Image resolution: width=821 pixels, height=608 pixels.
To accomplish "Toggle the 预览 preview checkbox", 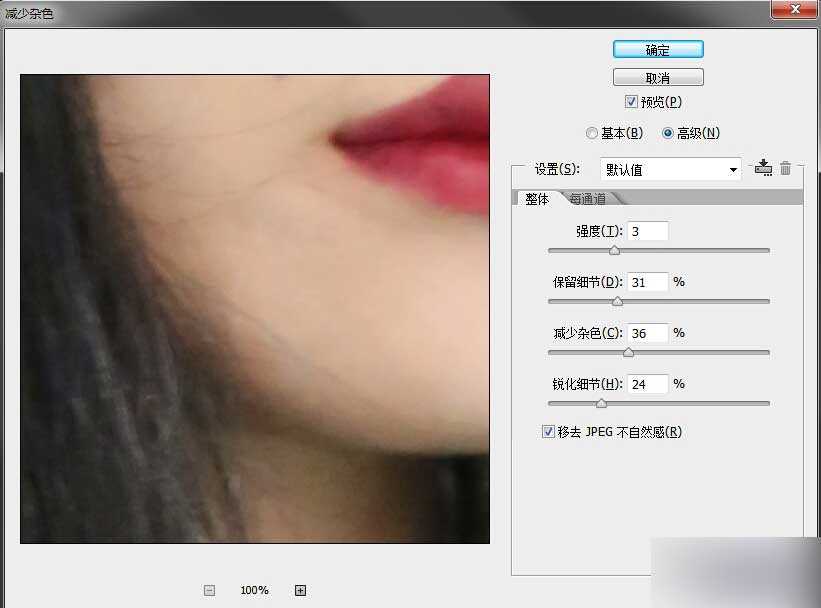I will click(631, 101).
